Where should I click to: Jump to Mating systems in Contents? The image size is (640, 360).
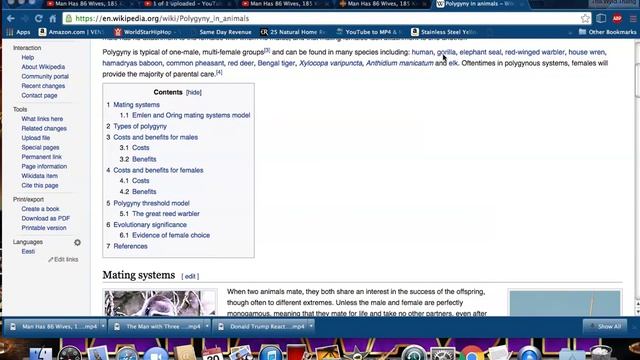136,105
